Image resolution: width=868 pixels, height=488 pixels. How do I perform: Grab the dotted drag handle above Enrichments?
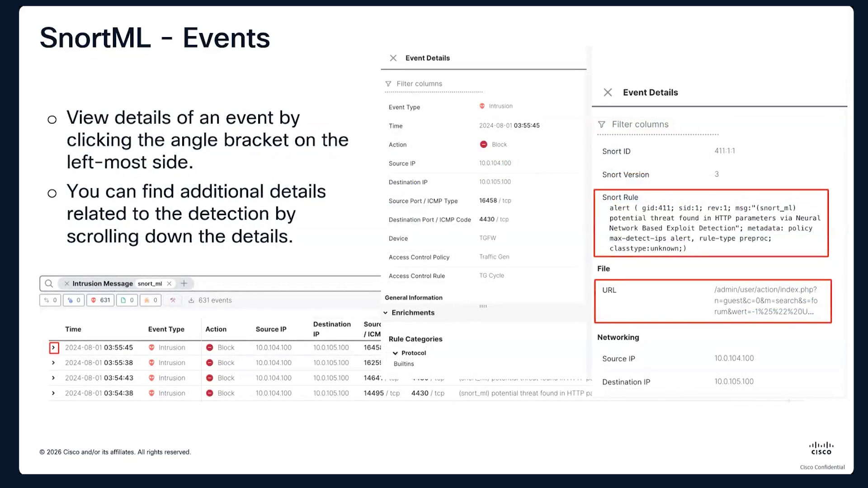(483, 306)
